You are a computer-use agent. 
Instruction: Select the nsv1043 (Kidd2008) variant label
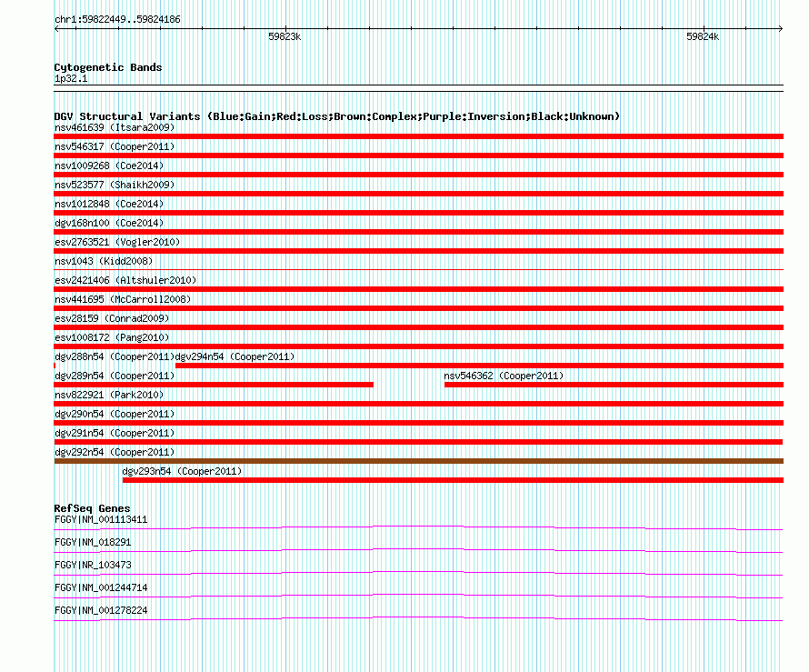pyautogui.click(x=104, y=261)
